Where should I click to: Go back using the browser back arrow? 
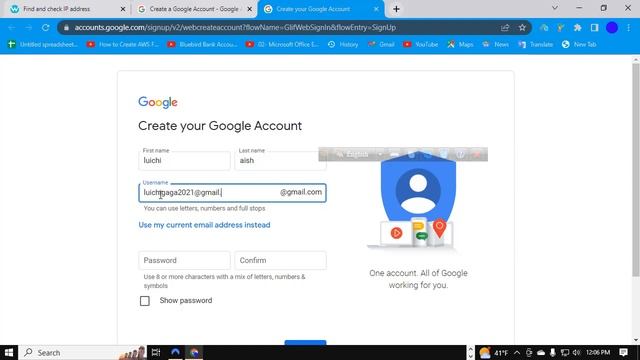[x=11, y=28]
